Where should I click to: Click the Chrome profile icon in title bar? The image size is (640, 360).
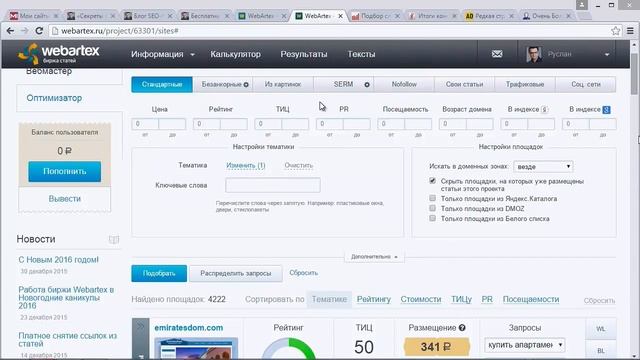pyautogui.click(x=582, y=4)
